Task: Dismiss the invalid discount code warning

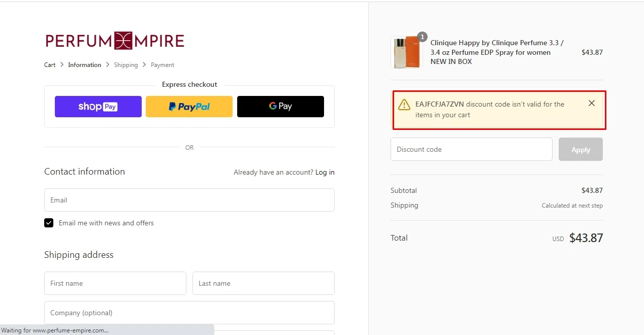Action: pos(592,103)
